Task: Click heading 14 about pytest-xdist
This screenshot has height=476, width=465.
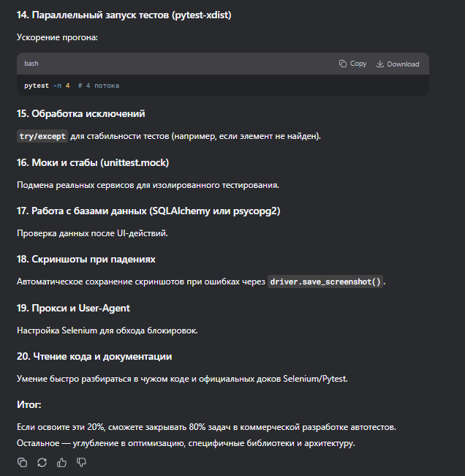Action: (x=124, y=15)
